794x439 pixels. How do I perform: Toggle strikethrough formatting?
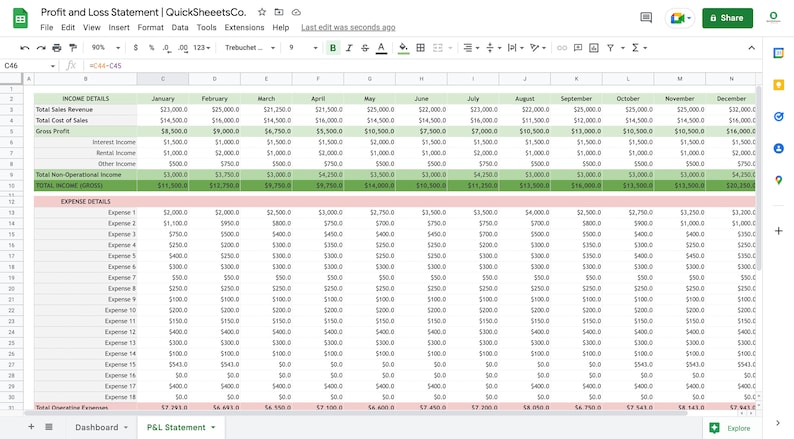(x=365, y=48)
